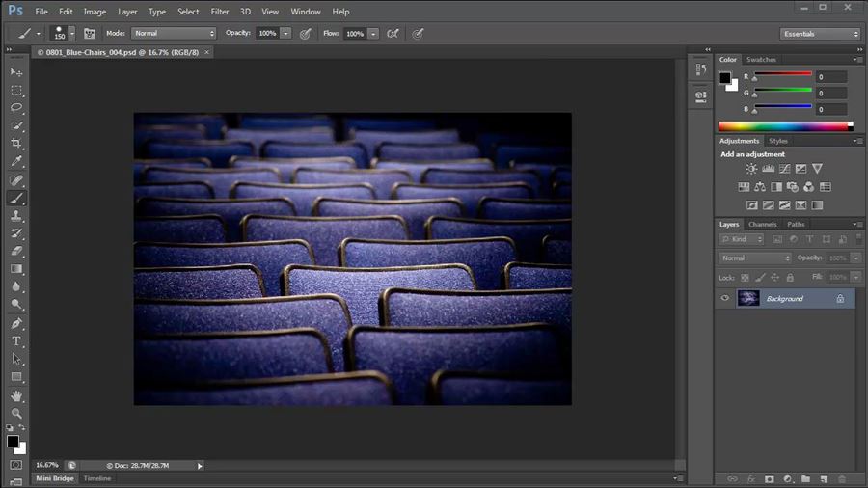868x488 pixels.
Task: Switch to the Channels tab
Action: 762,224
